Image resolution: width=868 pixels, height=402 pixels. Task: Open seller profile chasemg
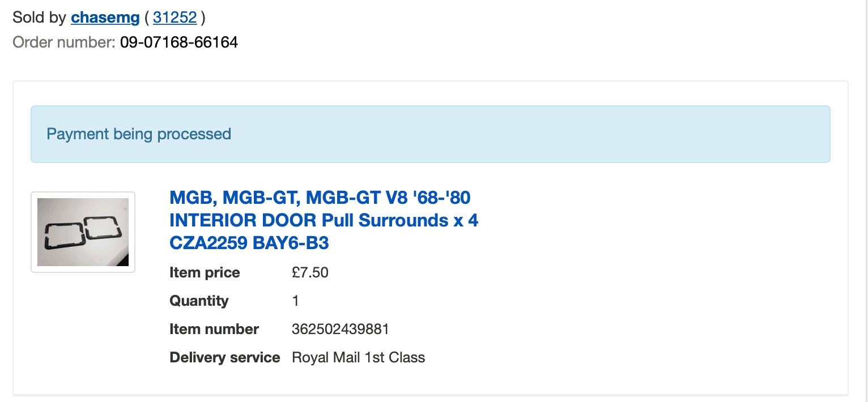pyautogui.click(x=105, y=18)
